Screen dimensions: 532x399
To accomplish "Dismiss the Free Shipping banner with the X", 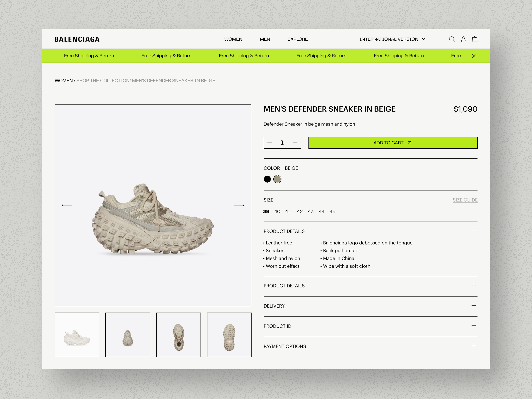I will pos(474,56).
